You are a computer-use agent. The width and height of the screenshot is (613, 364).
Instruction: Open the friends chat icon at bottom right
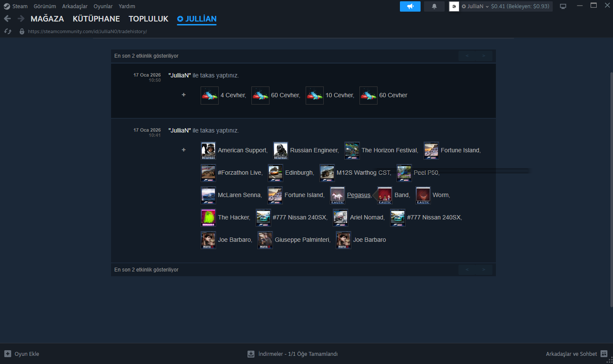(x=604, y=354)
